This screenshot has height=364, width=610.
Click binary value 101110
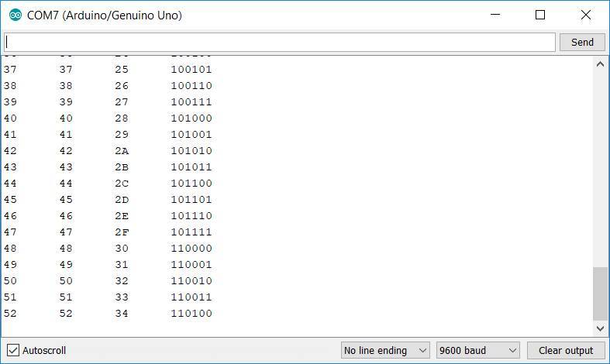[191, 216]
